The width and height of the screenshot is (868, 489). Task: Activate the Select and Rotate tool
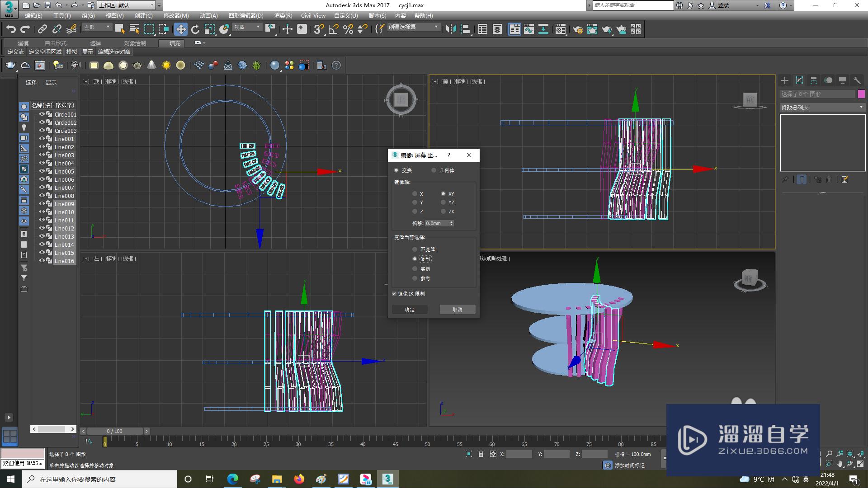point(195,29)
